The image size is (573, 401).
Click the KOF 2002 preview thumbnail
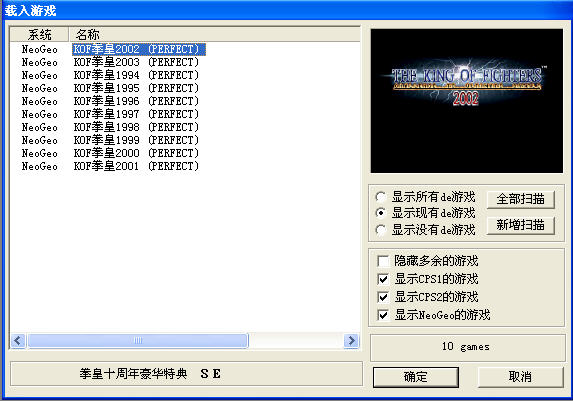coord(467,101)
